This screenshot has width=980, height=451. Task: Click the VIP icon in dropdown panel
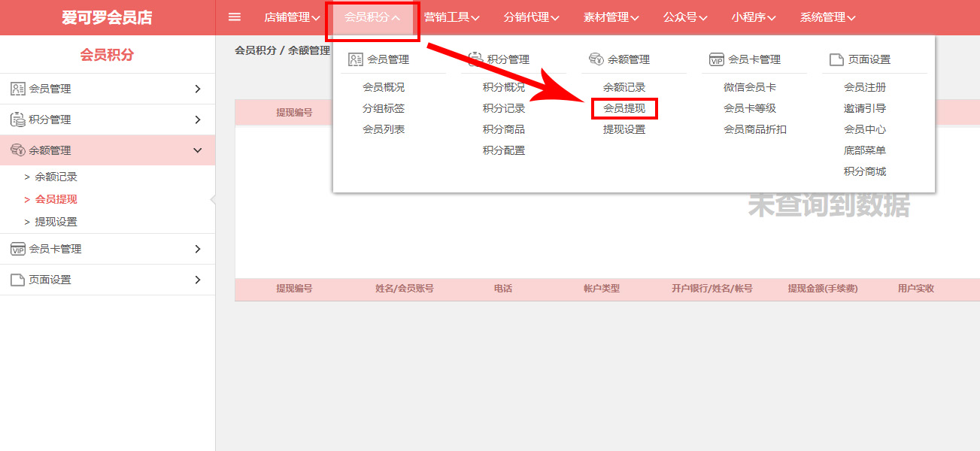point(716,59)
